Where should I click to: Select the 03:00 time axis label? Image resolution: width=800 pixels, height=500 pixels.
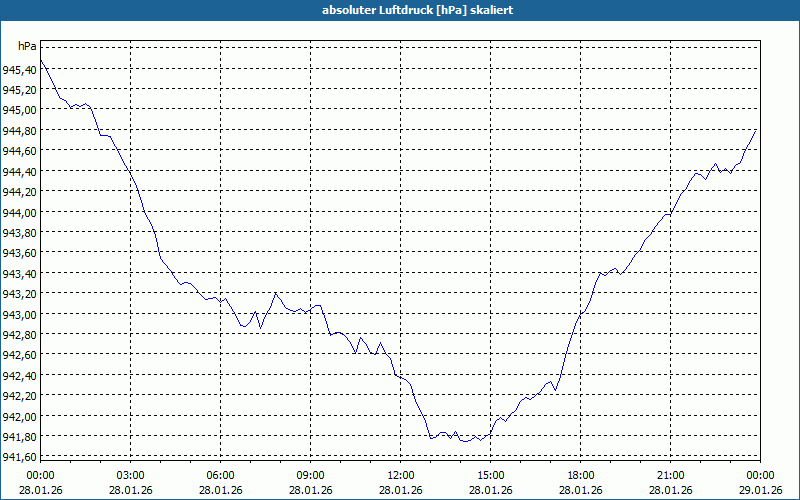click(131, 476)
